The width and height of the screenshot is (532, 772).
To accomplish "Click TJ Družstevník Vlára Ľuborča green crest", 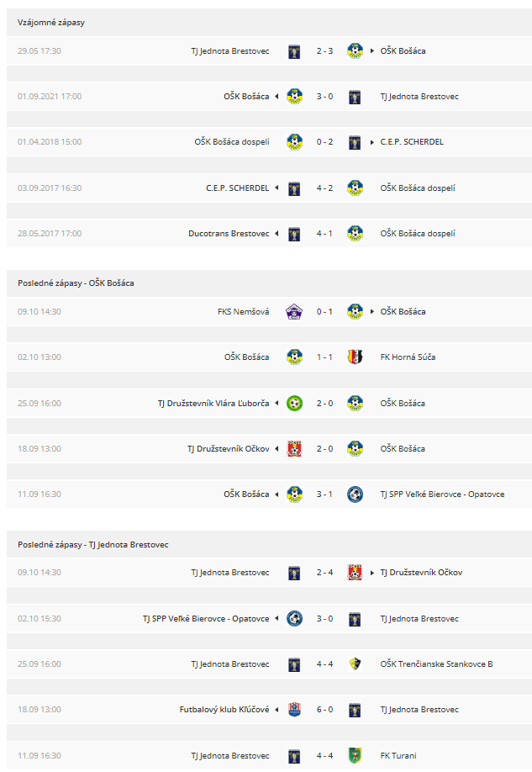I will coord(294,403).
